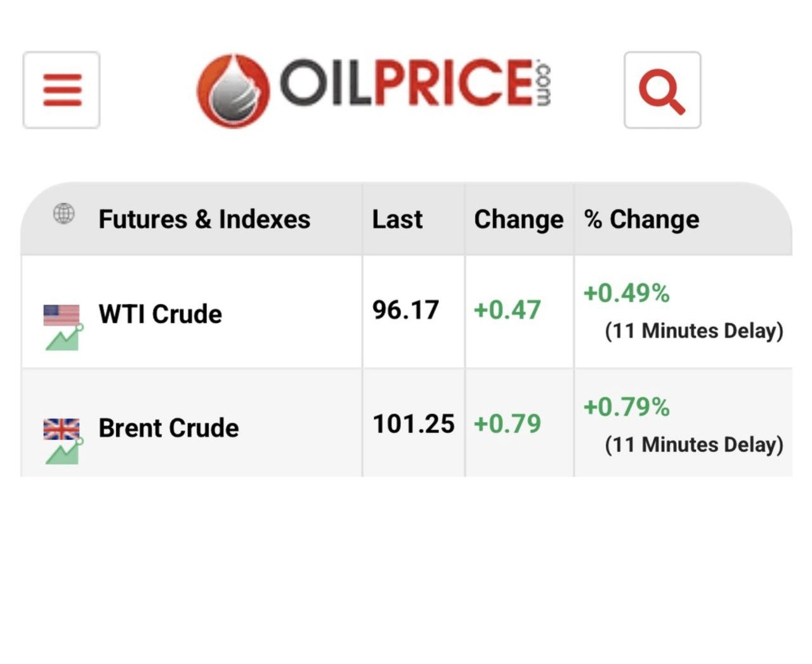Click the globe icon in table header
This screenshot has width=812, height=664.
tap(63, 214)
